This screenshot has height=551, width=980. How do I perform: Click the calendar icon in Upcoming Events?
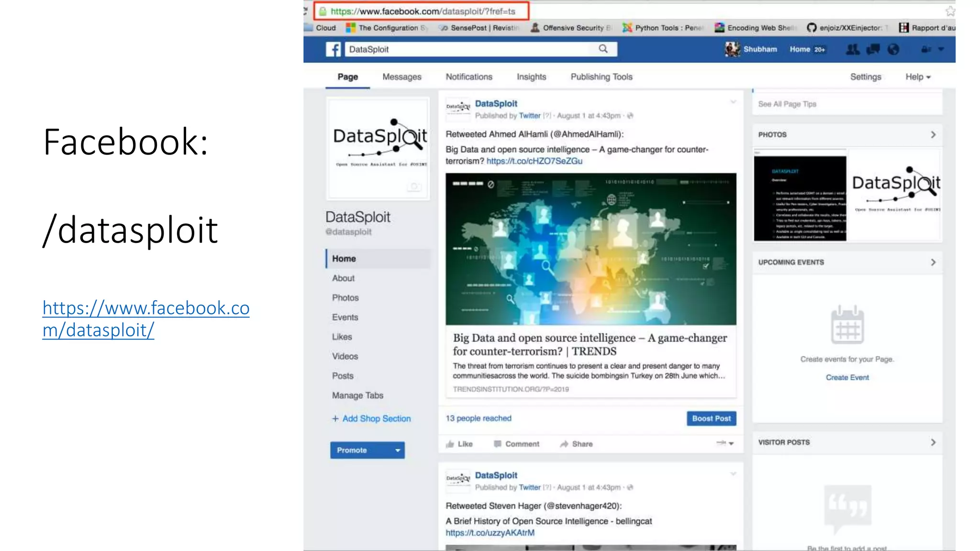(847, 325)
